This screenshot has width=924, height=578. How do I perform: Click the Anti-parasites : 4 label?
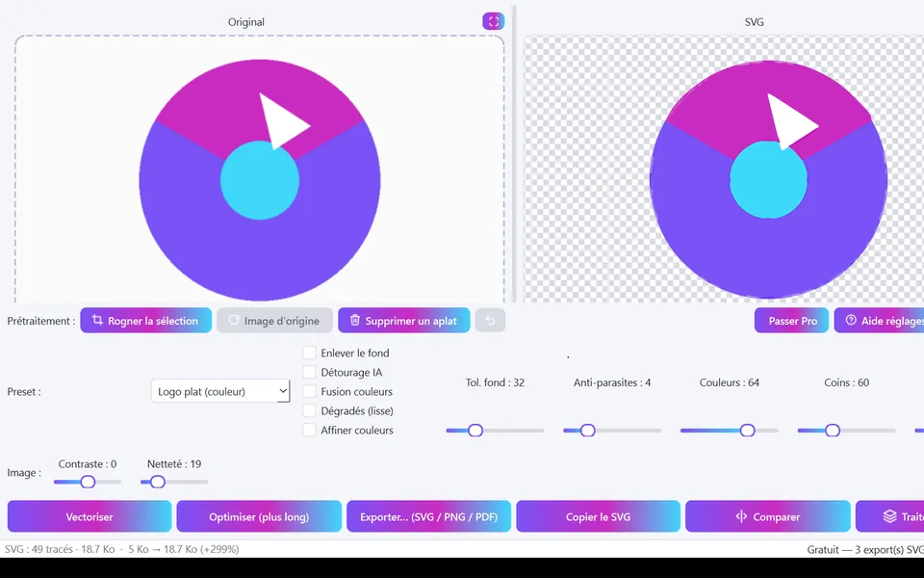(612, 382)
